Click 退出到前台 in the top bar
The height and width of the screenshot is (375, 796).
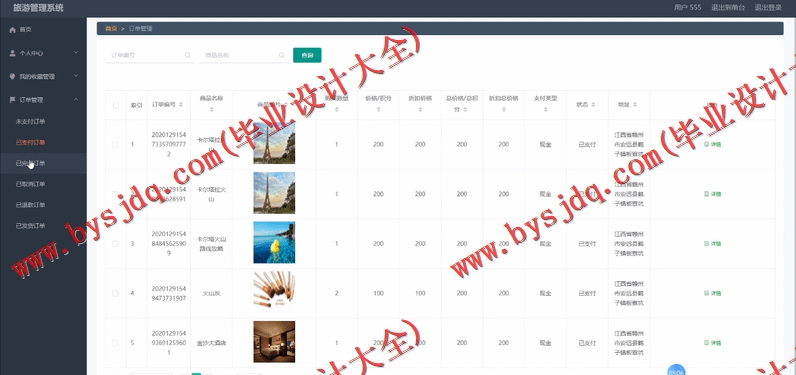point(728,8)
